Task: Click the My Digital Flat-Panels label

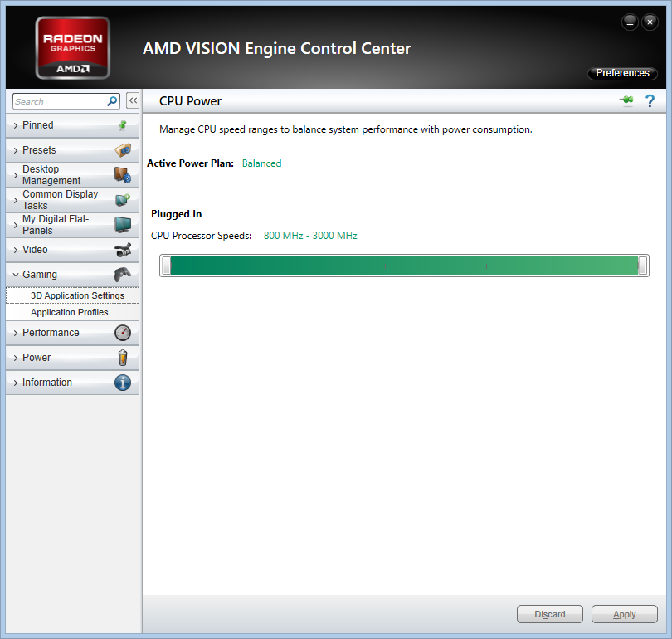Action: [56, 225]
